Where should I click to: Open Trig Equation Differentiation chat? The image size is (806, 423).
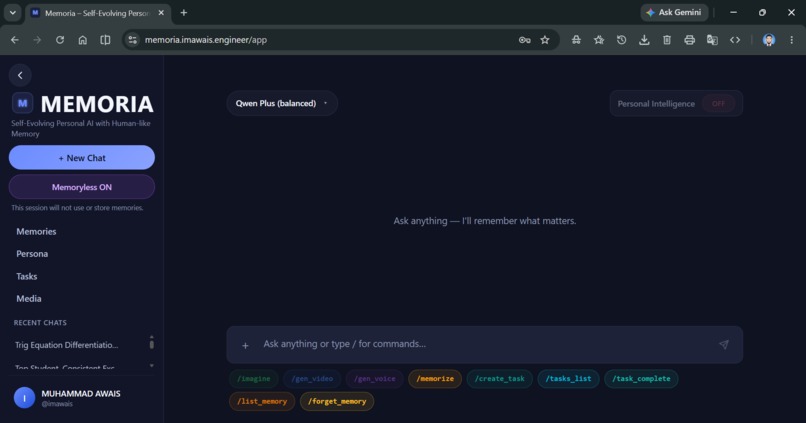point(67,345)
